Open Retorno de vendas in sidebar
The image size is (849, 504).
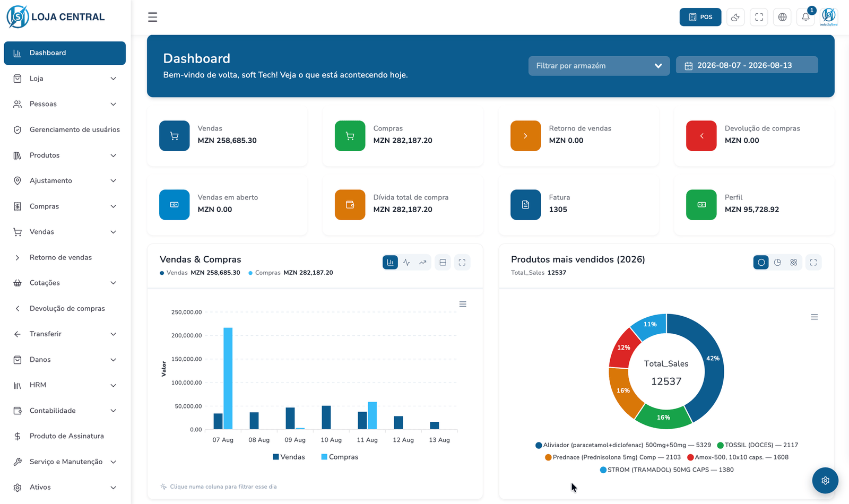65,257
